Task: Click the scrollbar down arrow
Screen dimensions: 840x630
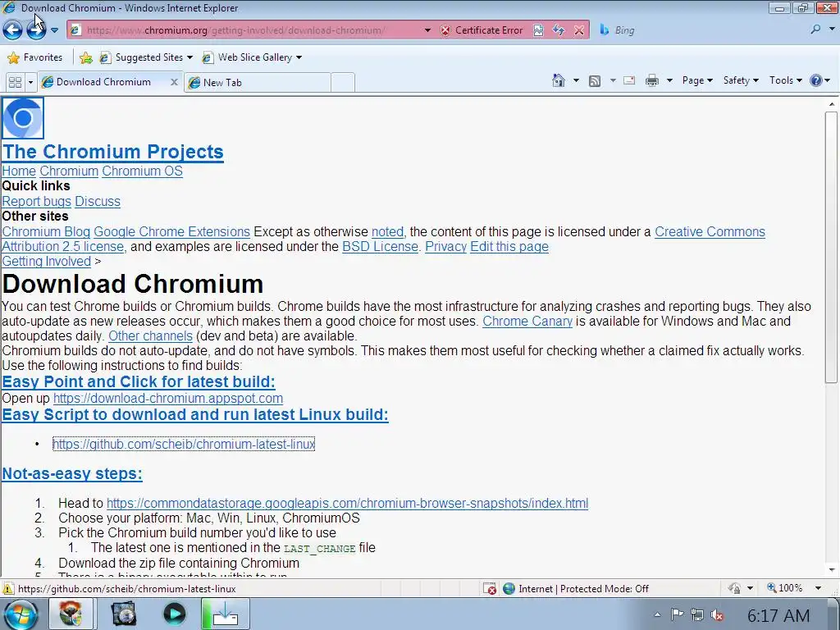Action: (x=831, y=571)
